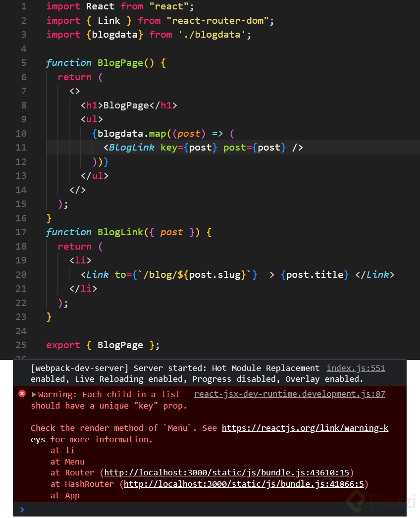Viewport: 420px width, 518px height.
Task: Click blogdata.map call on line 10
Action: (132, 134)
